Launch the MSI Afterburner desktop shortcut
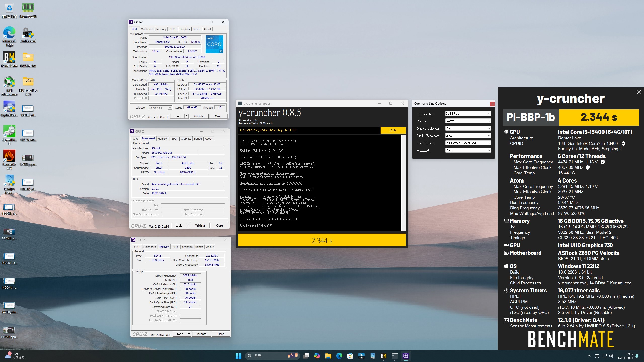 tap(9, 86)
